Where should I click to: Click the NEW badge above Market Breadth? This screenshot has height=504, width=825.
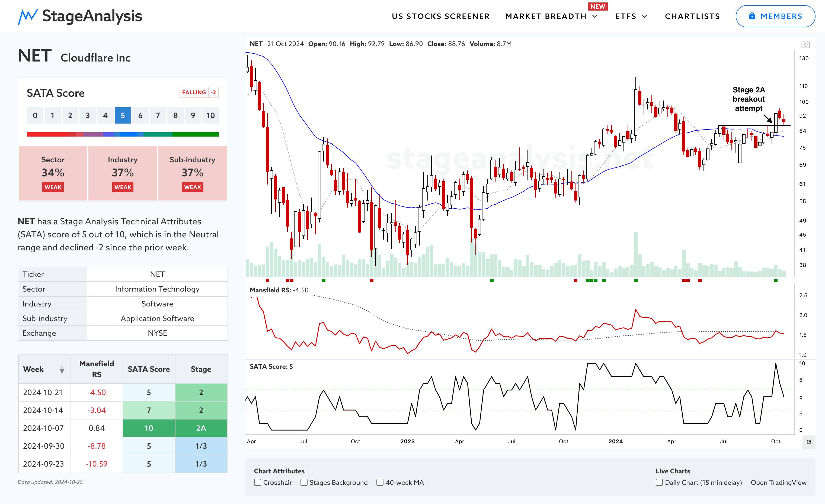click(x=598, y=6)
